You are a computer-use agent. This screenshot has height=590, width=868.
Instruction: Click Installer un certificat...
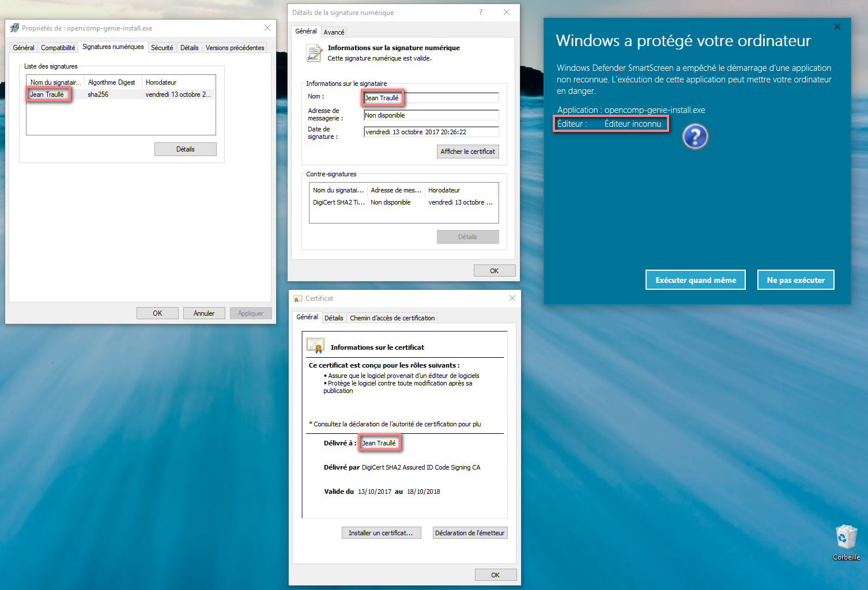(381, 532)
